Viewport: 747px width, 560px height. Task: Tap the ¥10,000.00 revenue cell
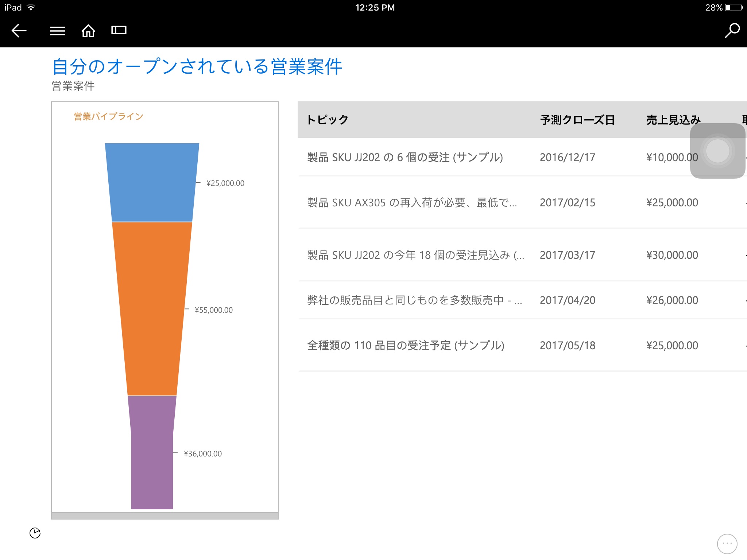tap(672, 157)
